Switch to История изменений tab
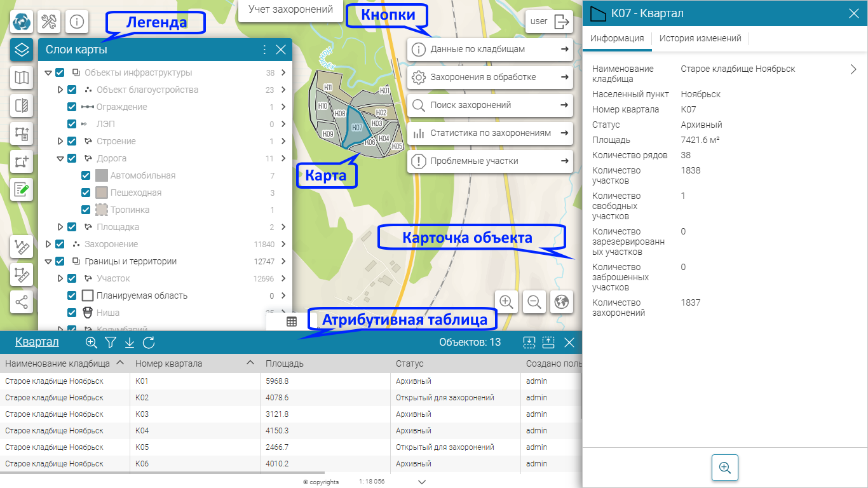This screenshot has height=488, width=868. 700,38
